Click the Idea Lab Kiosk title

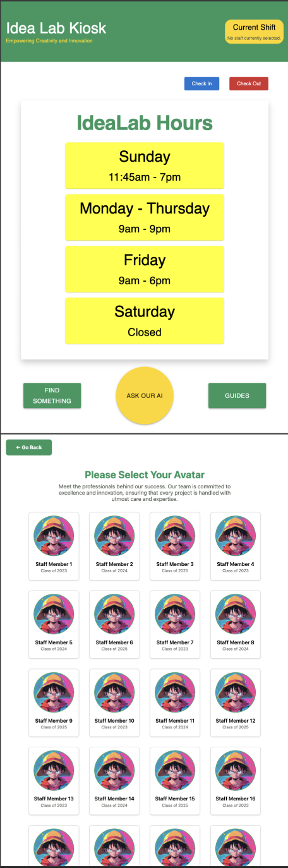coord(56,28)
